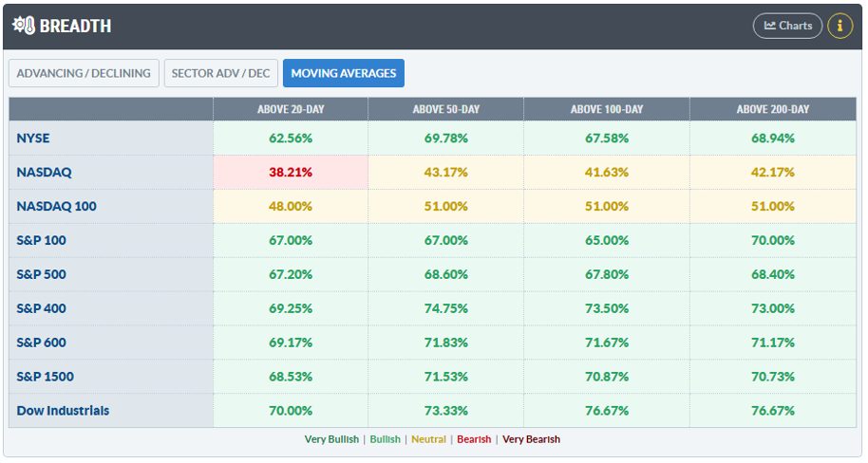
Task: Click NASDAQ 100 value 48.00%
Action: coord(291,206)
